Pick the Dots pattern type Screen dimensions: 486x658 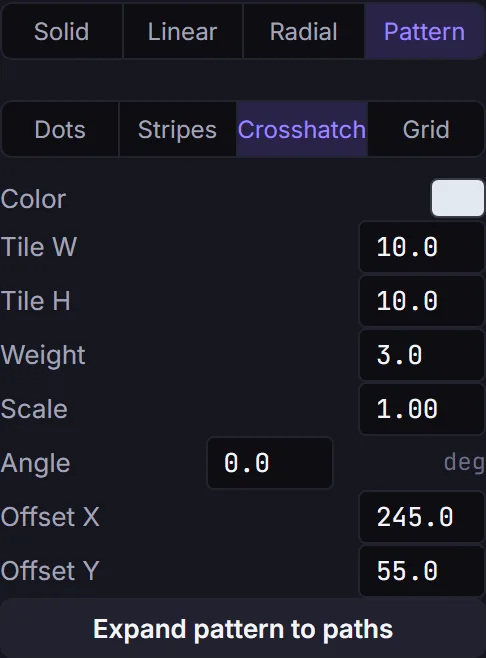point(60,129)
